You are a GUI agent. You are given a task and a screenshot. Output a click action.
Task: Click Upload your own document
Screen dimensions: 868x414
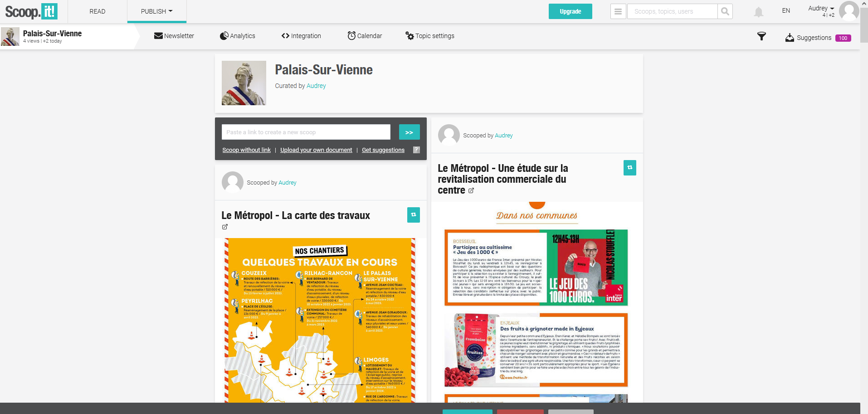[x=316, y=150]
